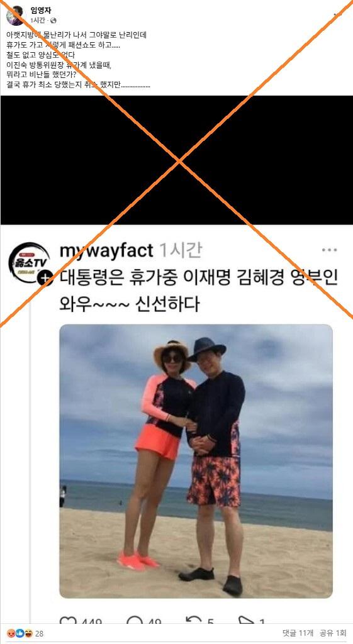The image size is (353, 644).
Task: Like the post with the heart icon
Action: tap(68, 620)
